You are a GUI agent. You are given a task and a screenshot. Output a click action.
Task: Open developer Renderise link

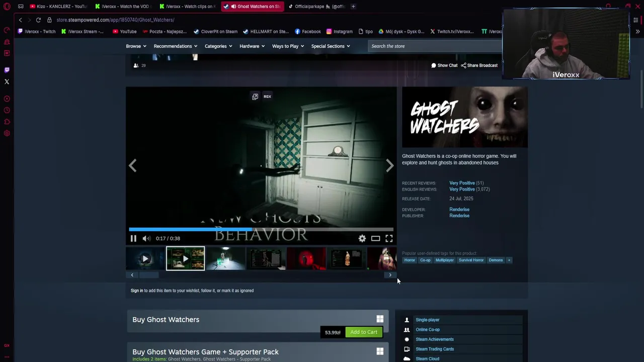(459, 209)
